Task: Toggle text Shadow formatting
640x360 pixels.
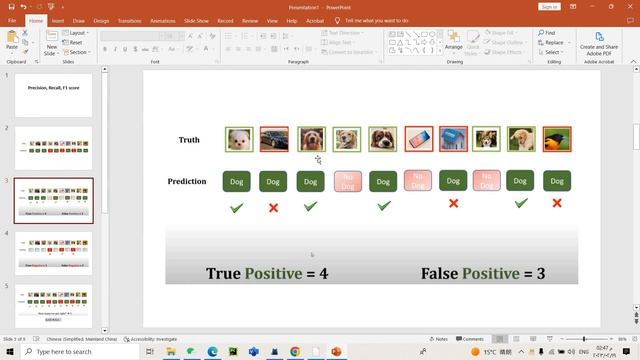Action: click(135, 49)
